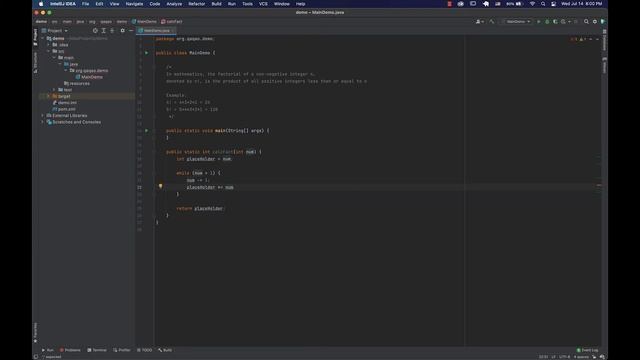
Task: Select the MainDemo.java editor tab
Action: tap(156, 31)
